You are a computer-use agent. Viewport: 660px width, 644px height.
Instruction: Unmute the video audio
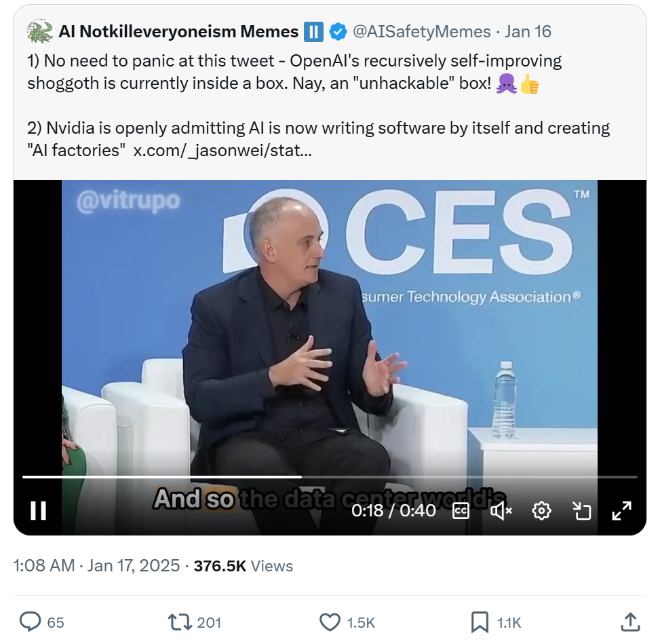[501, 510]
